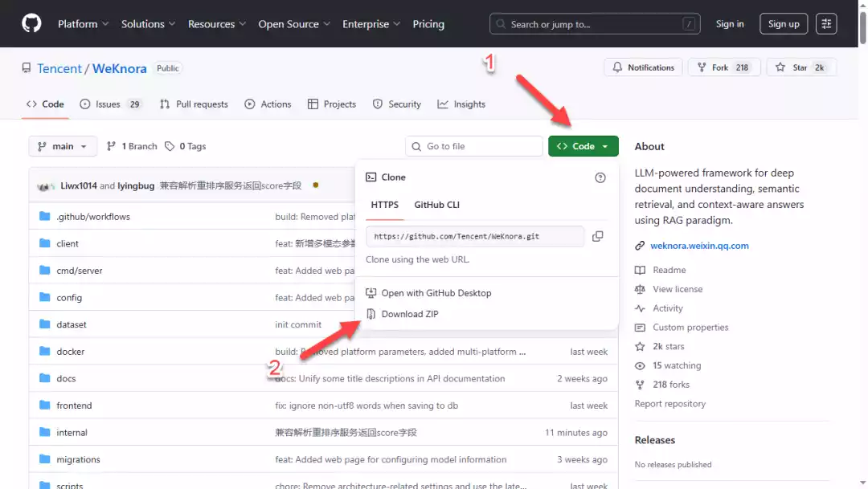The image size is (868, 489).
Task: Star the WeKnora repository
Action: tap(800, 67)
